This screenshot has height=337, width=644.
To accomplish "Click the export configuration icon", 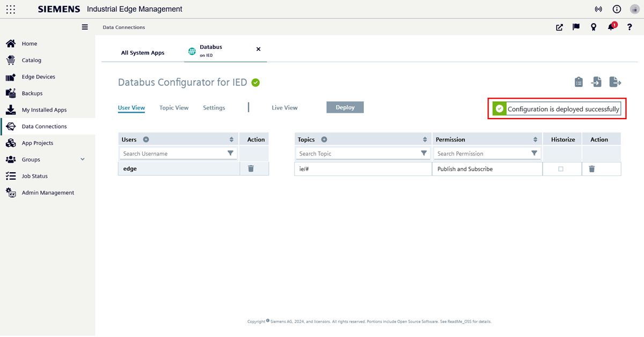I will click(615, 82).
